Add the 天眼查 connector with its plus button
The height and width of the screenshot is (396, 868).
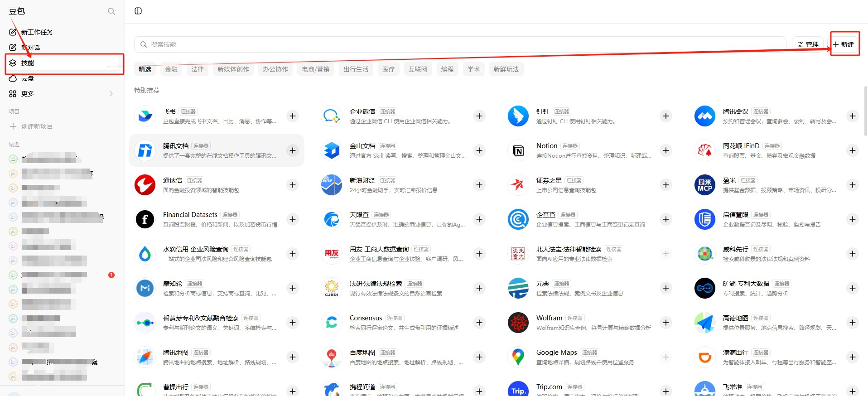coord(479,219)
